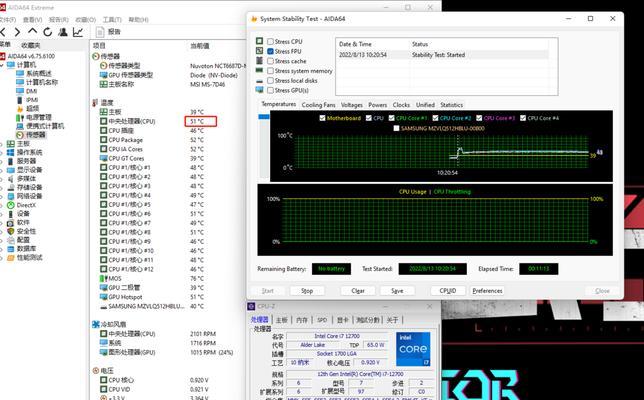Open Preferences in stability test
The width and height of the screenshot is (644, 400).
tap(487, 291)
